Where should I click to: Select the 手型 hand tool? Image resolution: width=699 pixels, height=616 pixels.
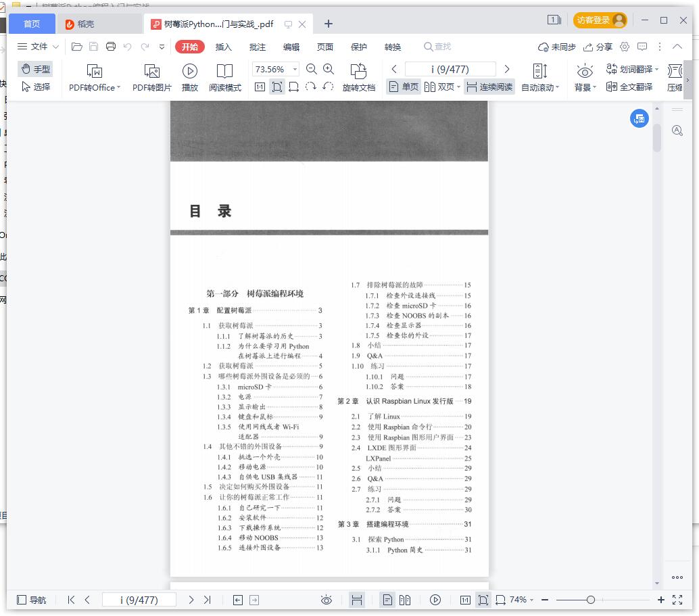pyautogui.click(x=36, y=69)
